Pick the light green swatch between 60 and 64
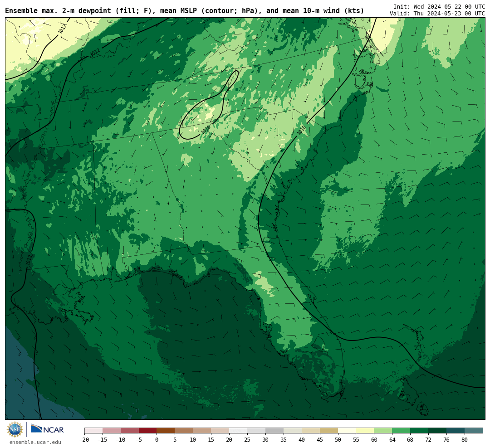490x448 pixels. click(383, 431)
